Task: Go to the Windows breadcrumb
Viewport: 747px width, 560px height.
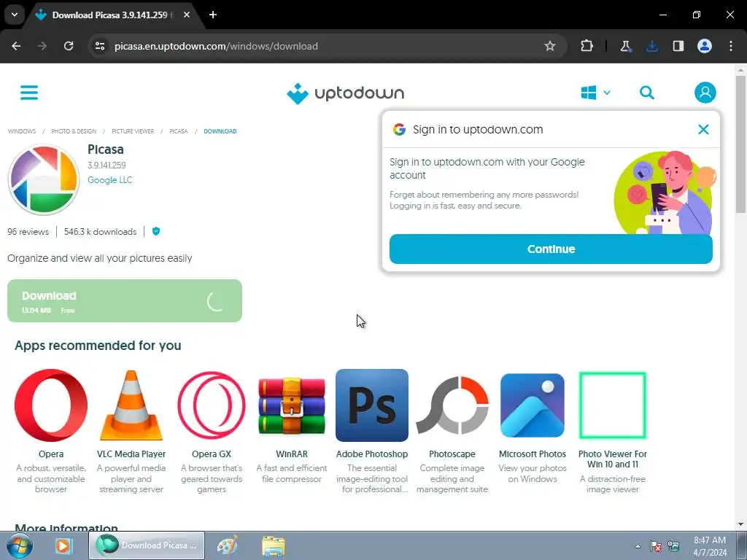Action: click(22, 131)
